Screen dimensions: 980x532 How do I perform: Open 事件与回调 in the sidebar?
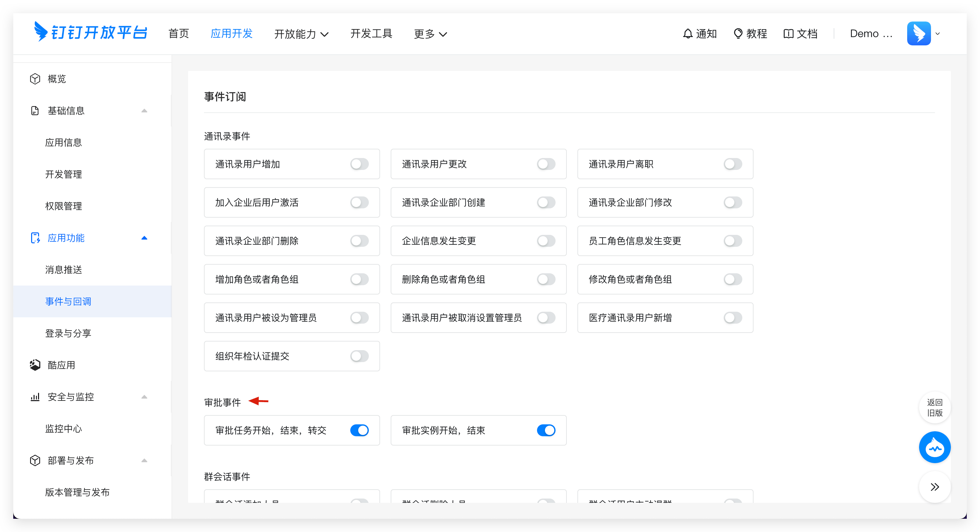coord(68,301)
